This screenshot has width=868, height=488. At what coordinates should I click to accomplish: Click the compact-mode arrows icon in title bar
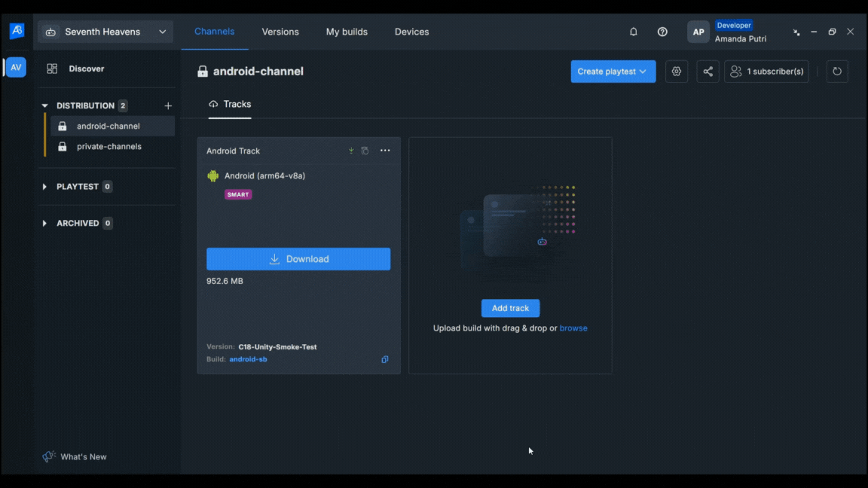796,32
